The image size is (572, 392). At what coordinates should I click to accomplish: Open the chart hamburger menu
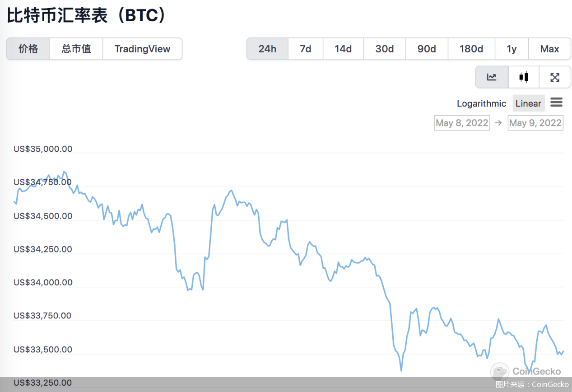click(x=556, y=103)
